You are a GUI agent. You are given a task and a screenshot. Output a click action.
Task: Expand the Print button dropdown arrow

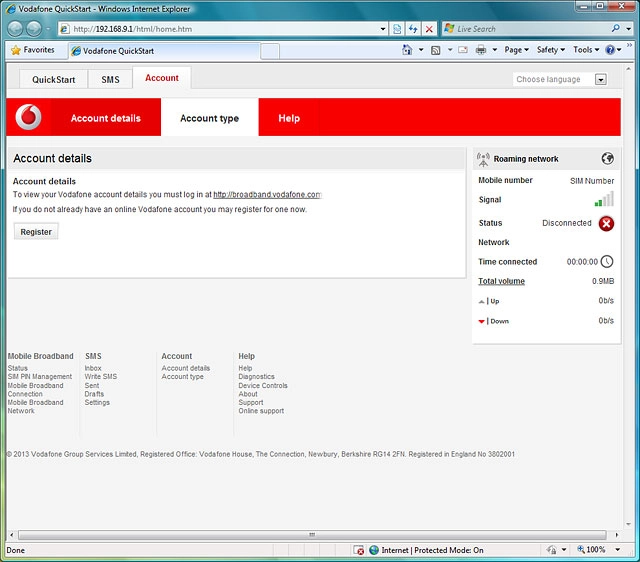coord(495,50)
